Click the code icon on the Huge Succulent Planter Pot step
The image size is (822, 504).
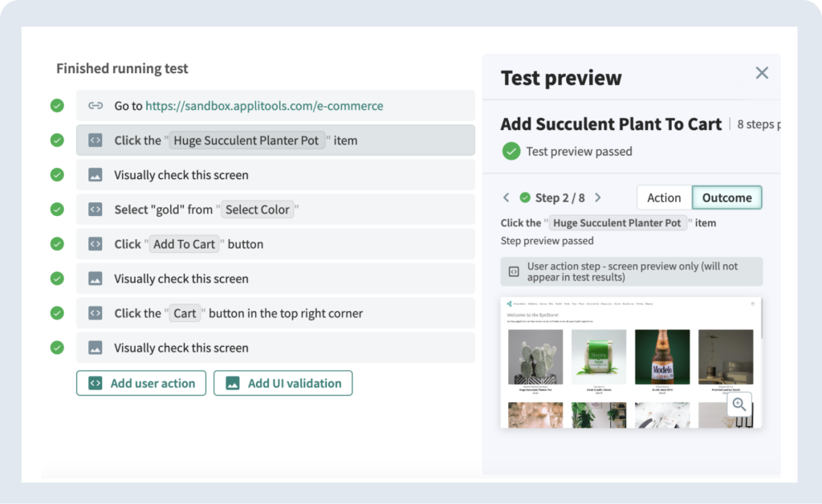(96, 140)
